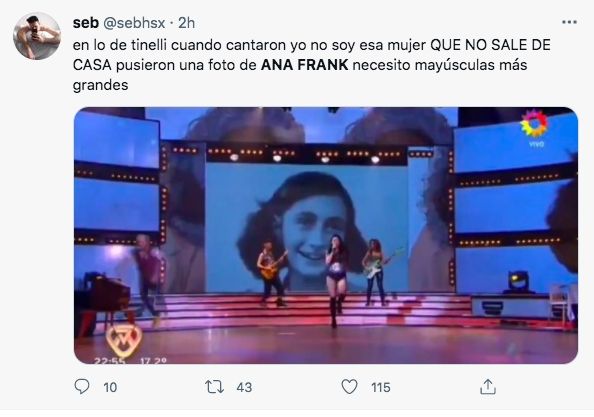Open the @sebhsx handle link
The height and width of the screenshot is (417, 594).
point(134,23)
